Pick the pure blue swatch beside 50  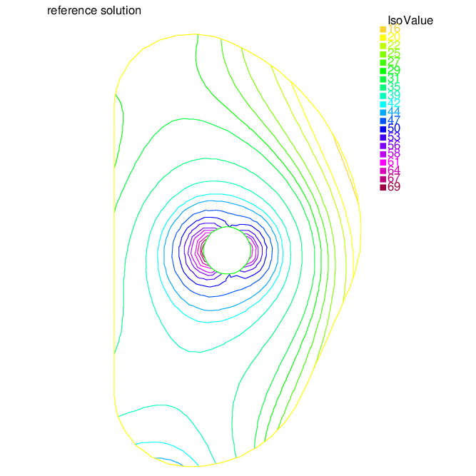point(383,129)
